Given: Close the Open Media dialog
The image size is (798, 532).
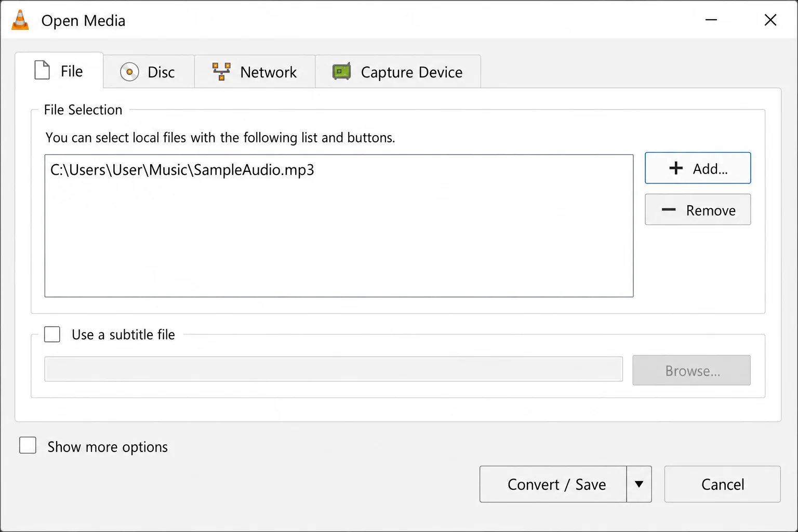Looking at the screenshot, I should [x=770, y=20].
